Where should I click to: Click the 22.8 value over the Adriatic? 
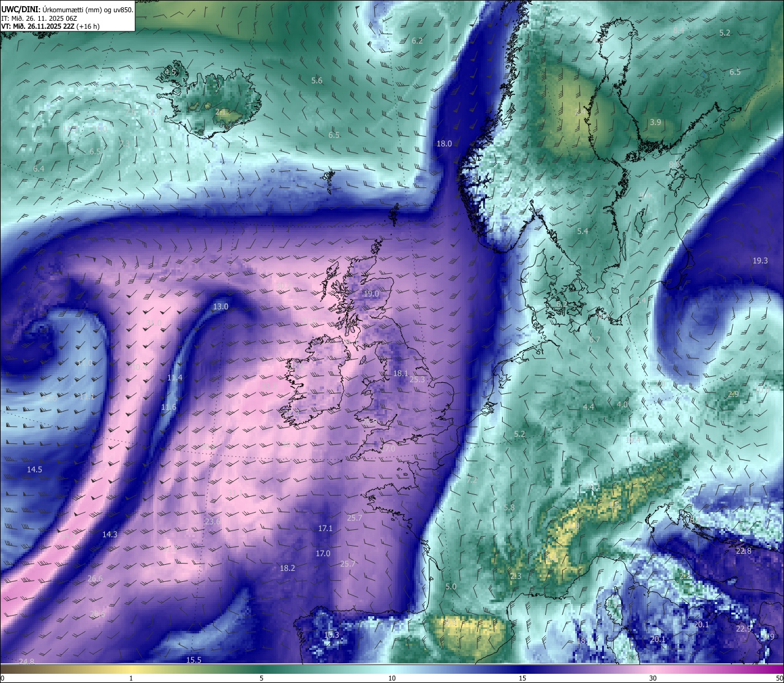[744, 551]
